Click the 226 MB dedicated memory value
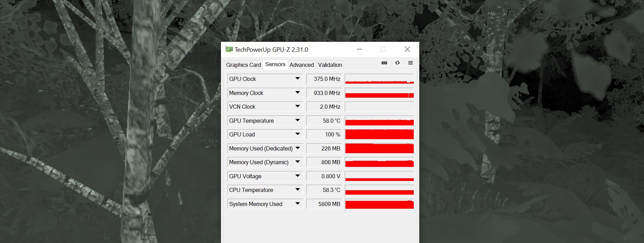 pyautogui.click(x=324, y=148)
